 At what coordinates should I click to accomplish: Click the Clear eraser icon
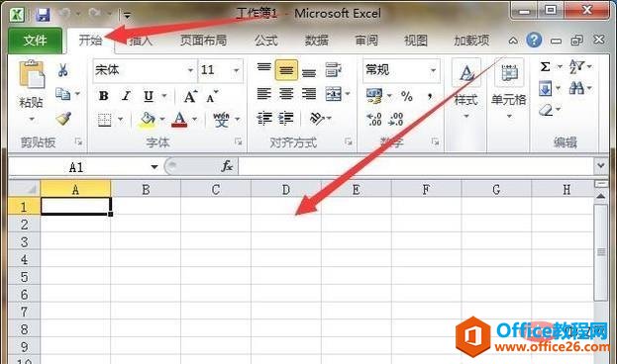click(546, 110)
